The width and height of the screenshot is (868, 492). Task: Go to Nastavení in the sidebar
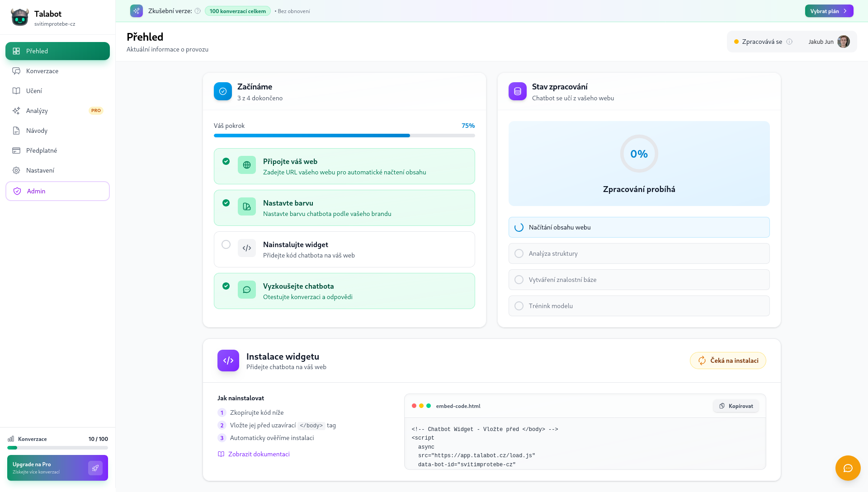[40, 170]
